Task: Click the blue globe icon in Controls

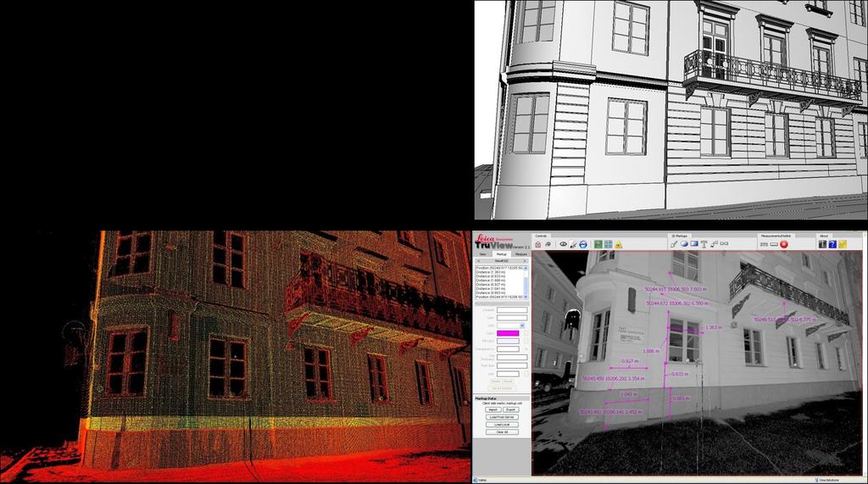Action: coord(583,244)
